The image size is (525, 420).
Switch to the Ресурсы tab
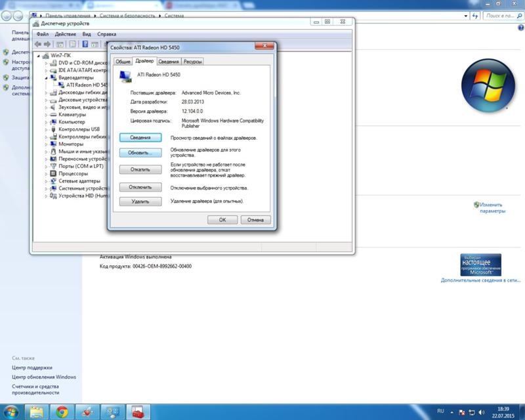[192, 62]
